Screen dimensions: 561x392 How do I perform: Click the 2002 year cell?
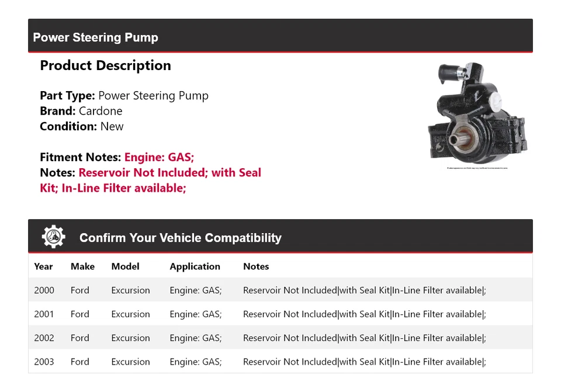pos(44,338)
